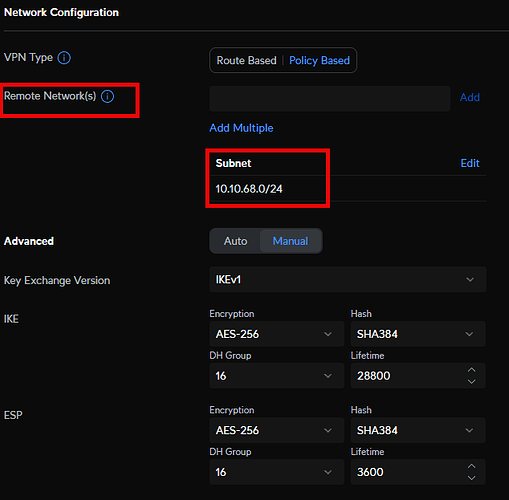
Task: Open the IKE Hash SHA384 dropdown
Action: pos(418,334)
